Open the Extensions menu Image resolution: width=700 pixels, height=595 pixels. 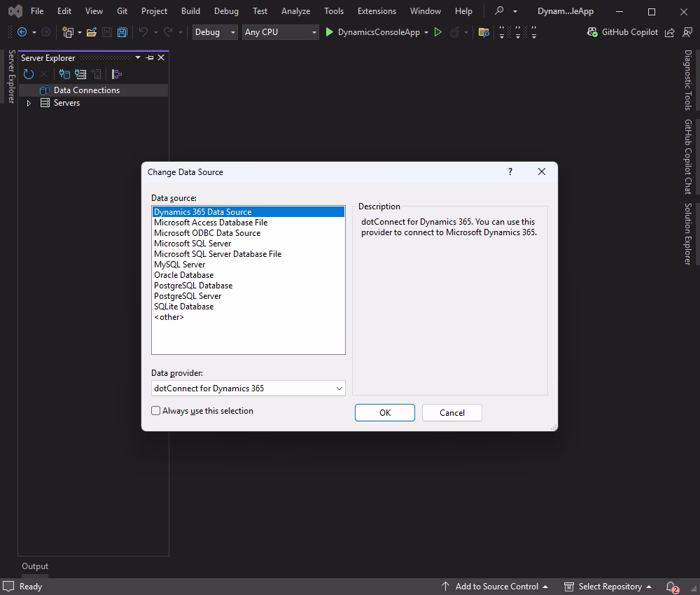[x=377, y=11]
